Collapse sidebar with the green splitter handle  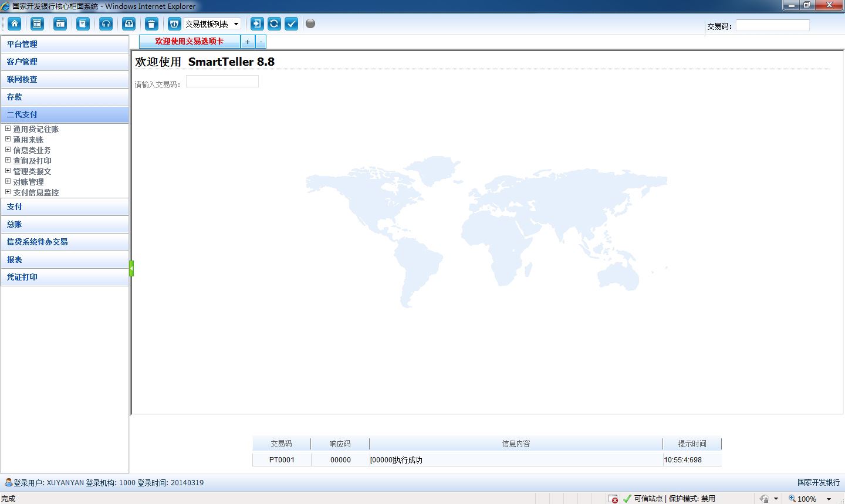[x=131, y=268]
